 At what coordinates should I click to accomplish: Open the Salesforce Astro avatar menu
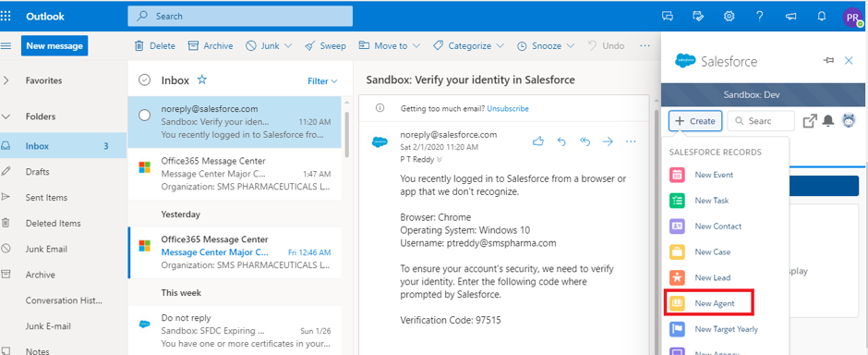pos(849,121)
